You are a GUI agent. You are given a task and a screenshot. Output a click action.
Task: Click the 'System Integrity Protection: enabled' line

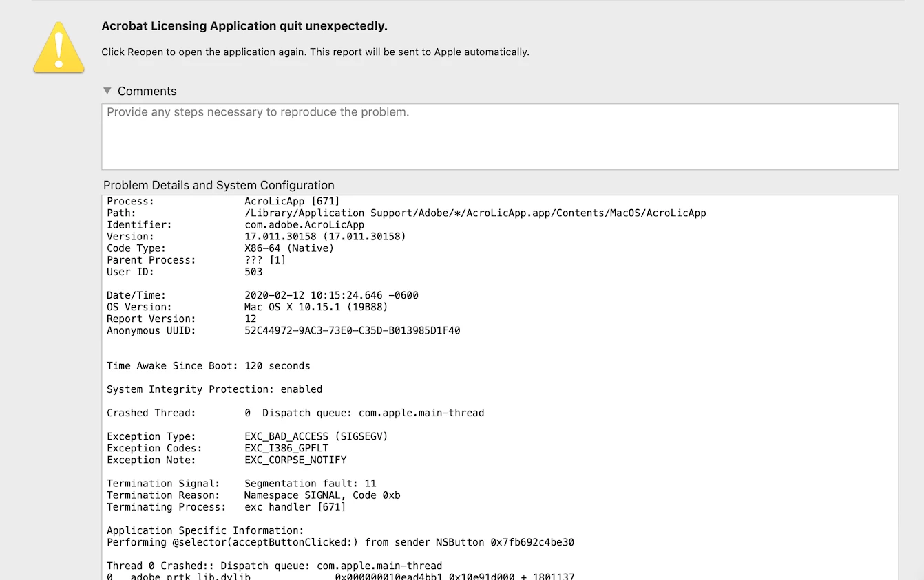[x=215, y=389]
